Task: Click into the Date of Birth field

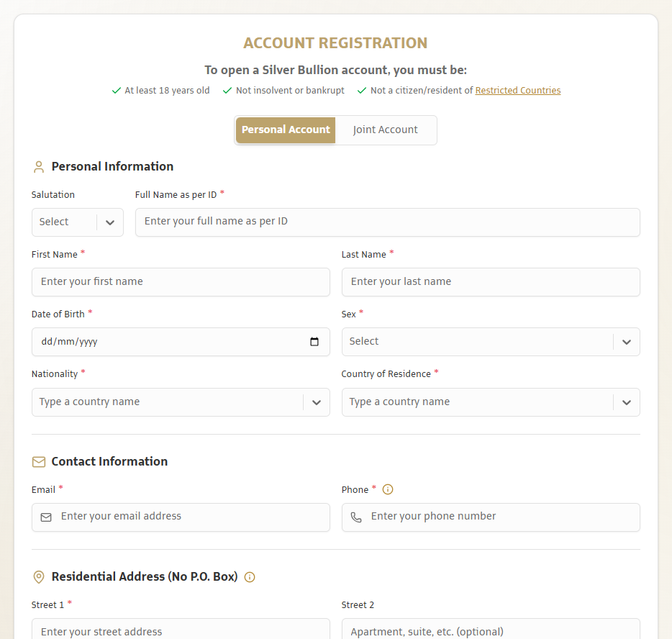Action: (181, 342)
